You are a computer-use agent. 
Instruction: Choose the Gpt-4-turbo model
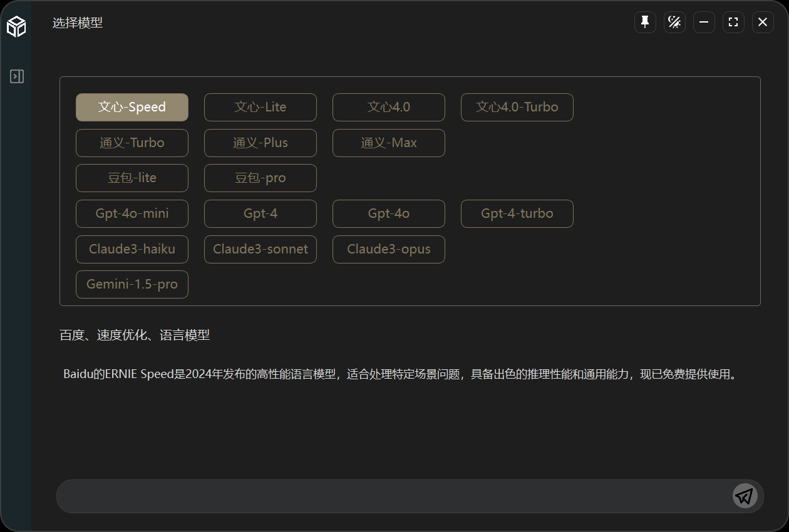(x=517, y=213)
